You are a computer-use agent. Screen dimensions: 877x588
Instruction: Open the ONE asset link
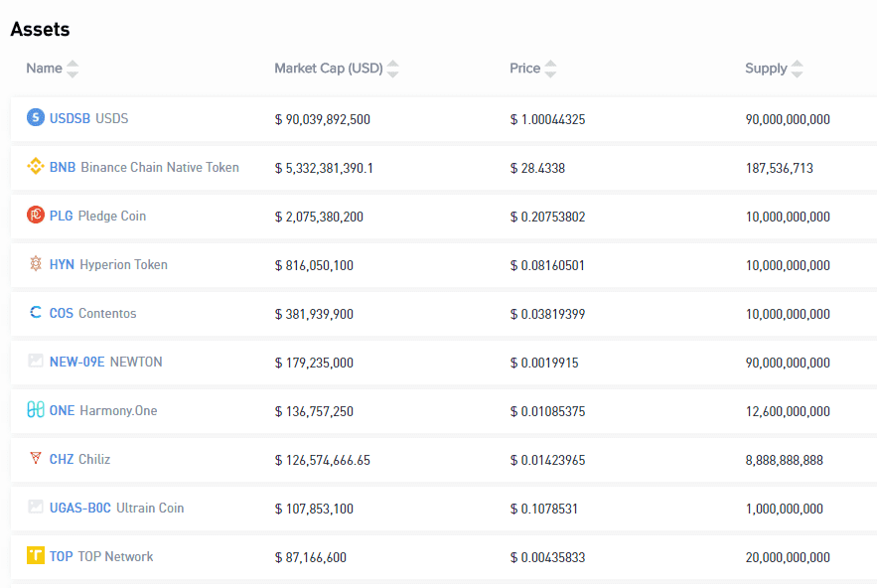click(x=62, y=410)
